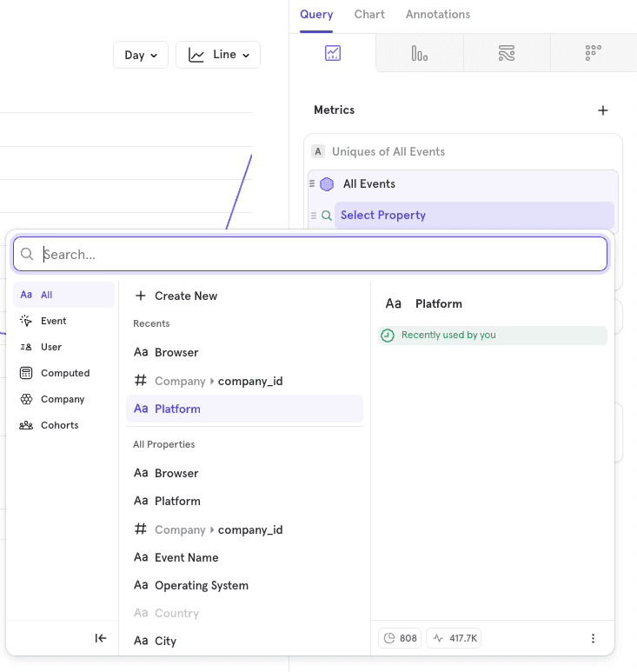Open the three-dot more options menu
This screenshot has width=637, height=672.
coord(594,638)
